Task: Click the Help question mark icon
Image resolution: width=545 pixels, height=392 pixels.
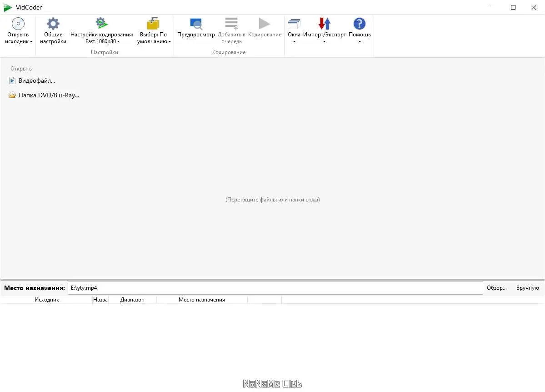Action: (360, 24)
